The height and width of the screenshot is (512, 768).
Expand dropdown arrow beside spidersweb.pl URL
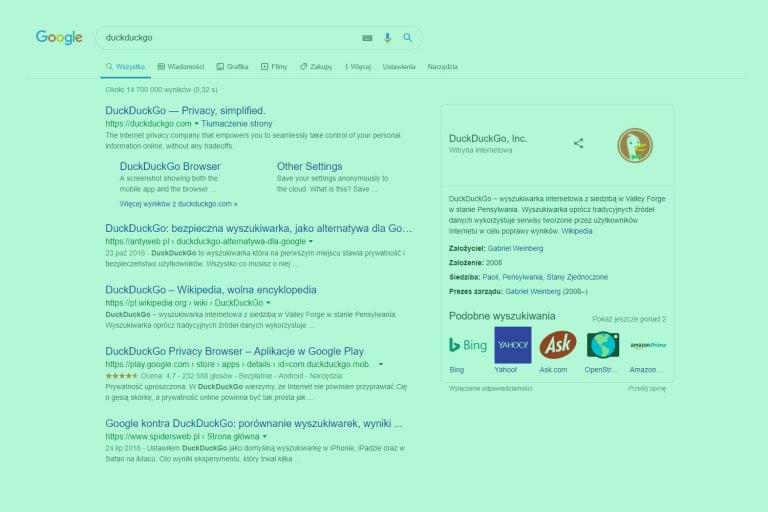pyautogui.click(x=264, y=437)
